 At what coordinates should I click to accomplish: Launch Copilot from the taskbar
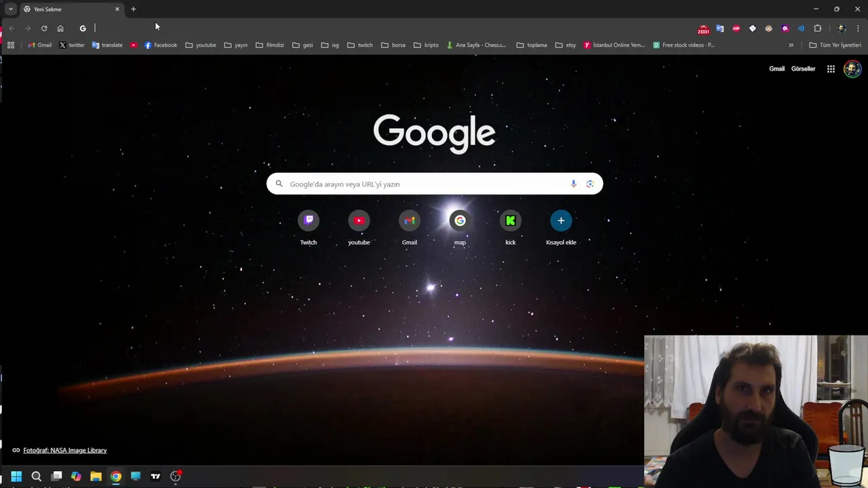(x=76, y=476)
